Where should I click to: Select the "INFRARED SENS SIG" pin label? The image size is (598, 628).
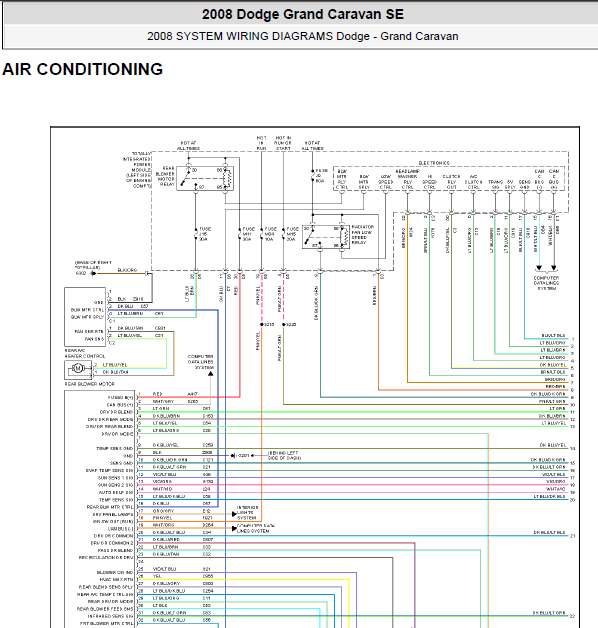110,616
